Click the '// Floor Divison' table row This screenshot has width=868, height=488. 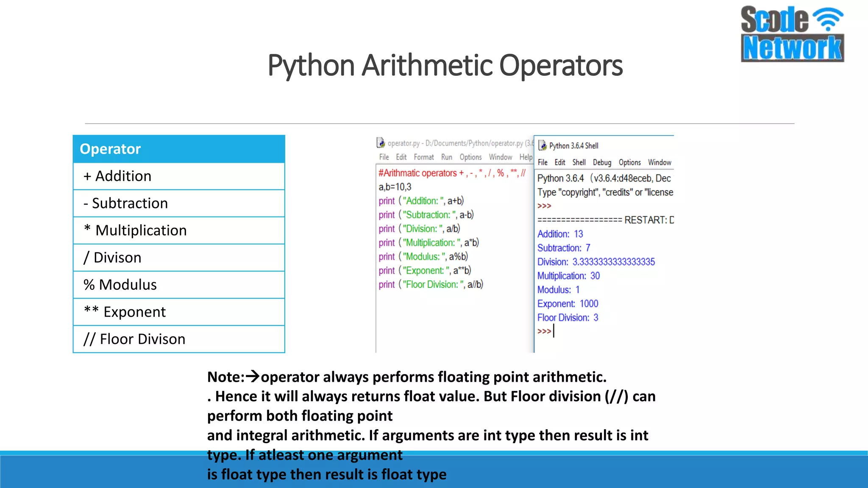[x=179, y=339]
